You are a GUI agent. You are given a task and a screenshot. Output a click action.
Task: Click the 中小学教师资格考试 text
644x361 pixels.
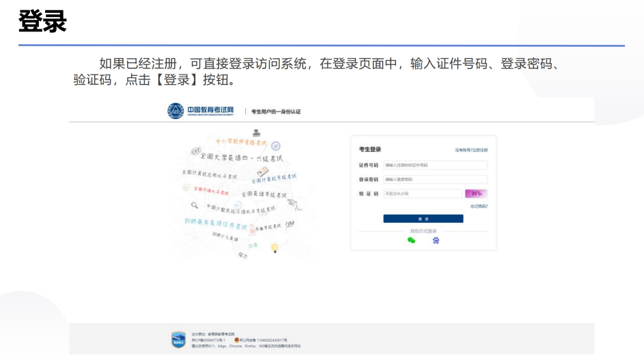(241, 142)
